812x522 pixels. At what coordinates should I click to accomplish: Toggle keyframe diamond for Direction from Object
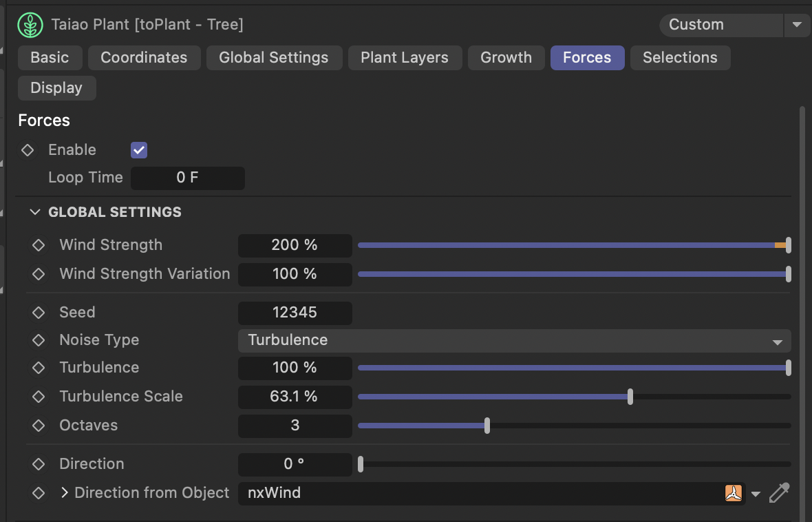pos(39,493)
